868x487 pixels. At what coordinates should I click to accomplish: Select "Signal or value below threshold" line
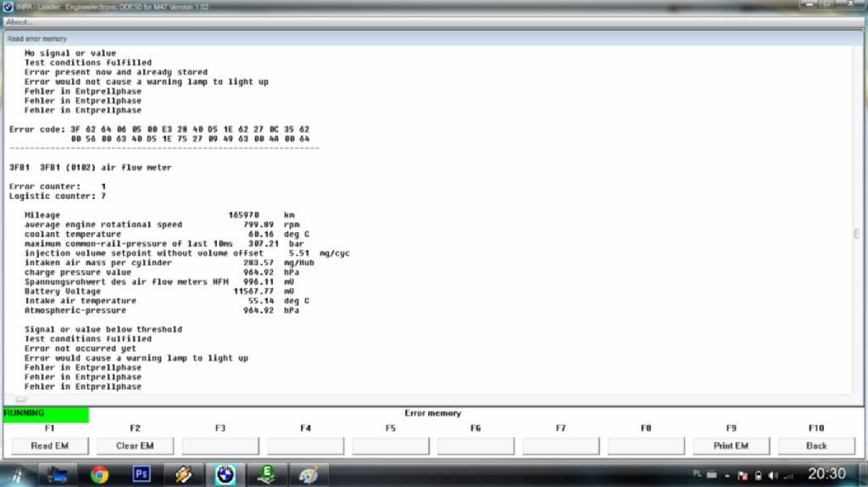click(103, 329)
